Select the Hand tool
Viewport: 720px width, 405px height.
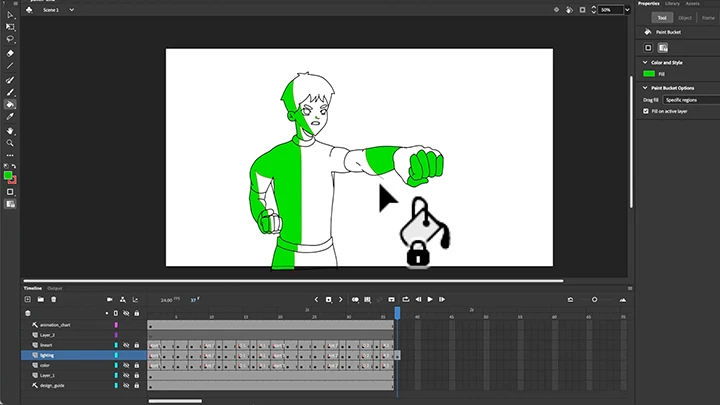[x=10, y=131]
